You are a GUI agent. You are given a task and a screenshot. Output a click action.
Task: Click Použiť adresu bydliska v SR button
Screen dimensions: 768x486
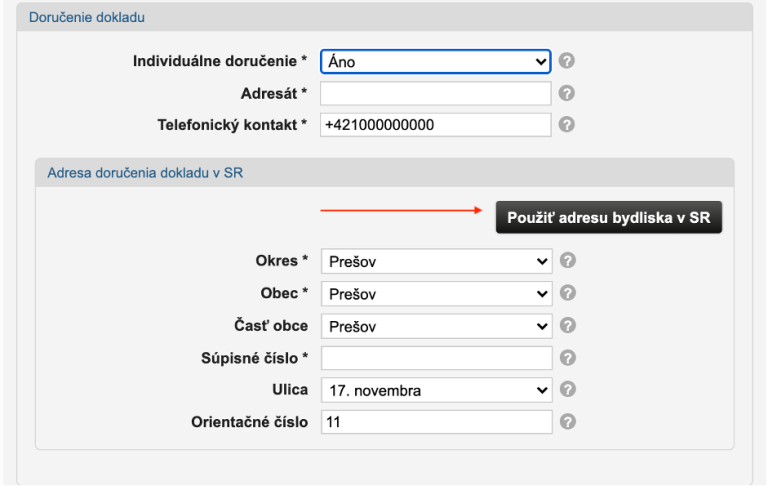[x=609, y=217]
